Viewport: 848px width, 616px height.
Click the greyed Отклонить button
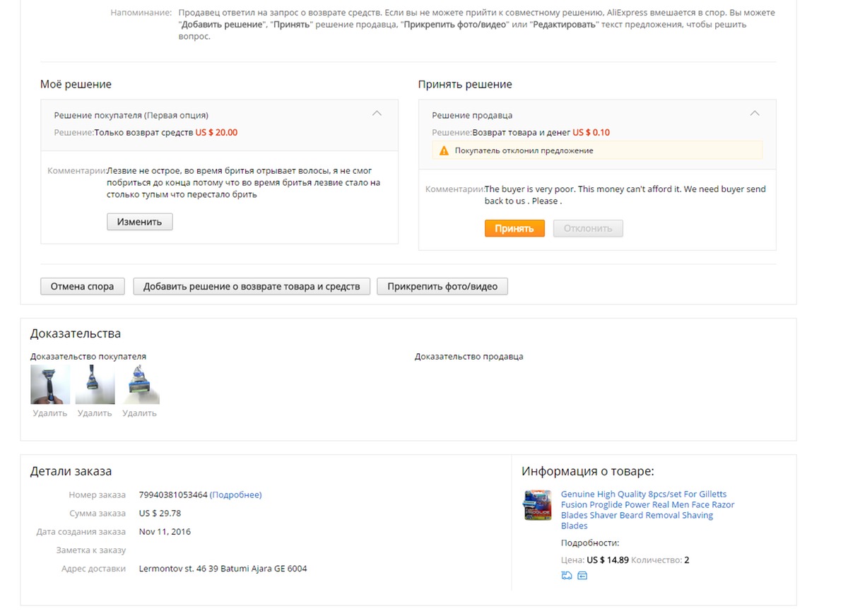coord(588,228)
